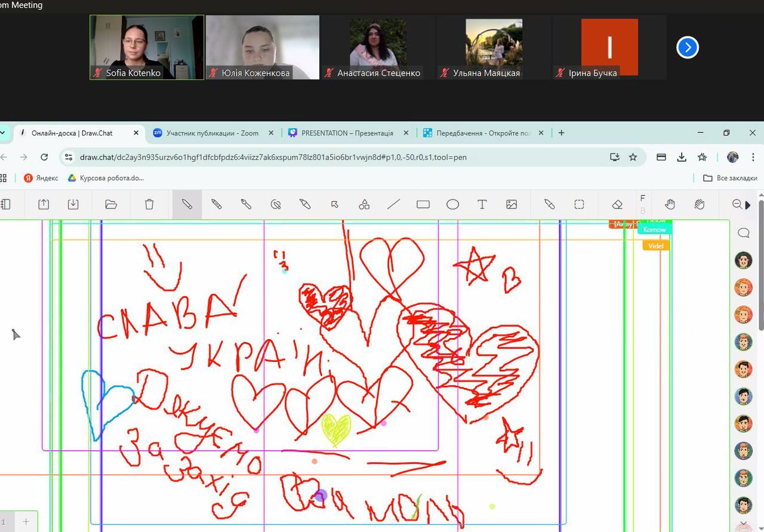Image resolution: width=764 pixels, height=532 pixels.
Task: Expand the hidden toolbar items arrow
Action: point(748,205)
